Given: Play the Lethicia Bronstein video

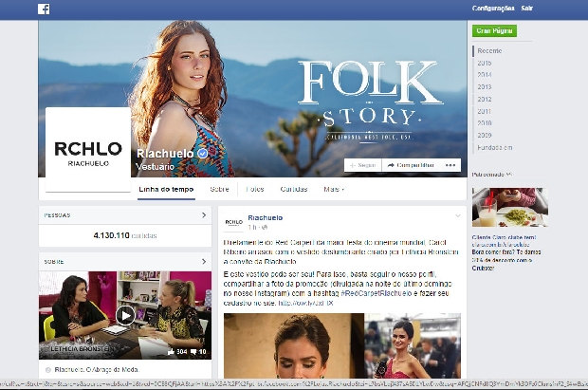Looking at the screenshot, I should [x=125, y=315].
